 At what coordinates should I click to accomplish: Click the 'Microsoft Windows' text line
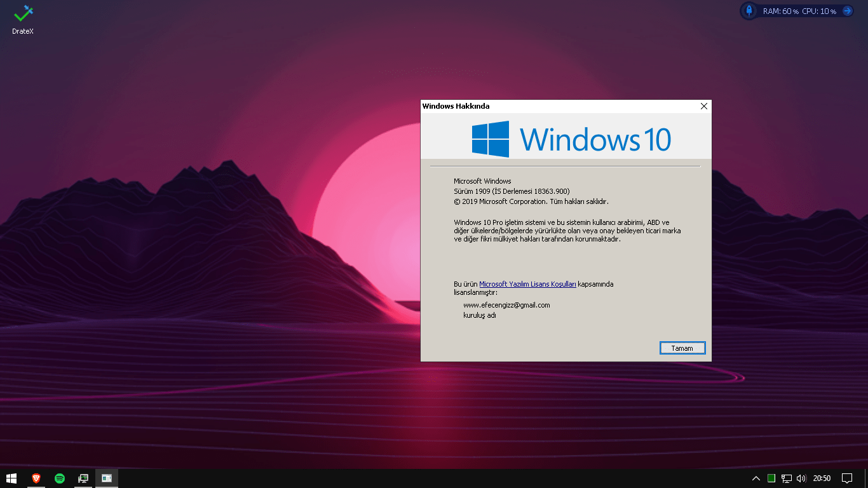(x=482, y=181)
